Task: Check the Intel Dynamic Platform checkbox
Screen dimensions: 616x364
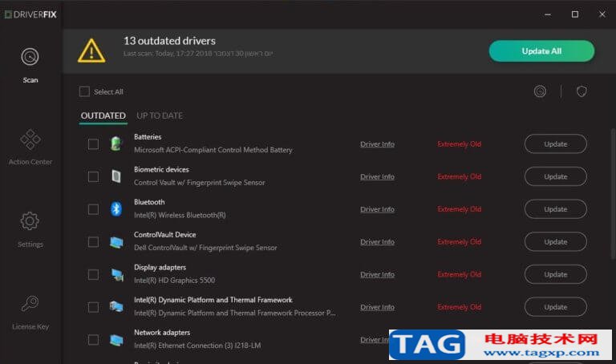Action: (93, 307)
